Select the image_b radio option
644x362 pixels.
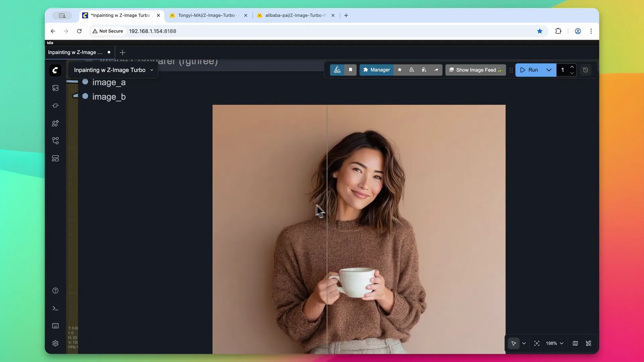(x=85, y=96)
